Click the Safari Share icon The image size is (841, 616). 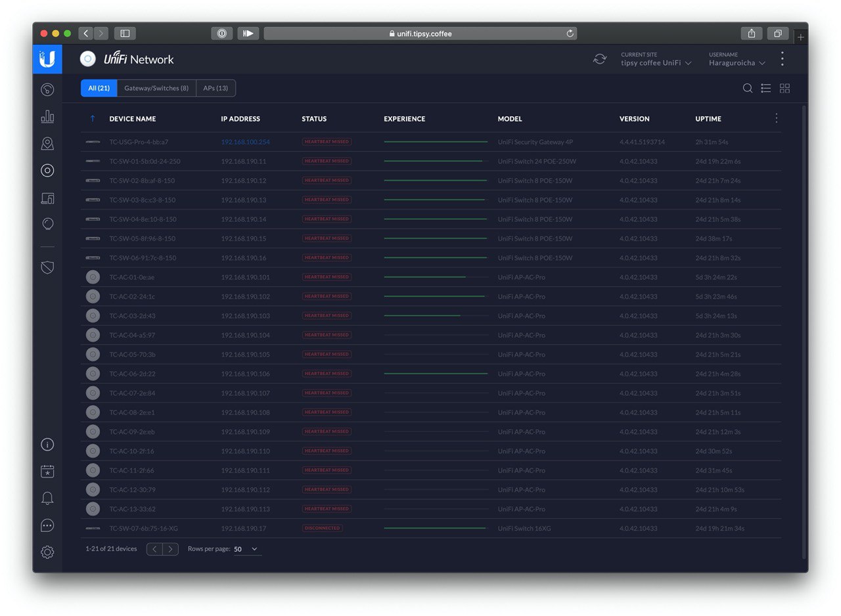751,33
